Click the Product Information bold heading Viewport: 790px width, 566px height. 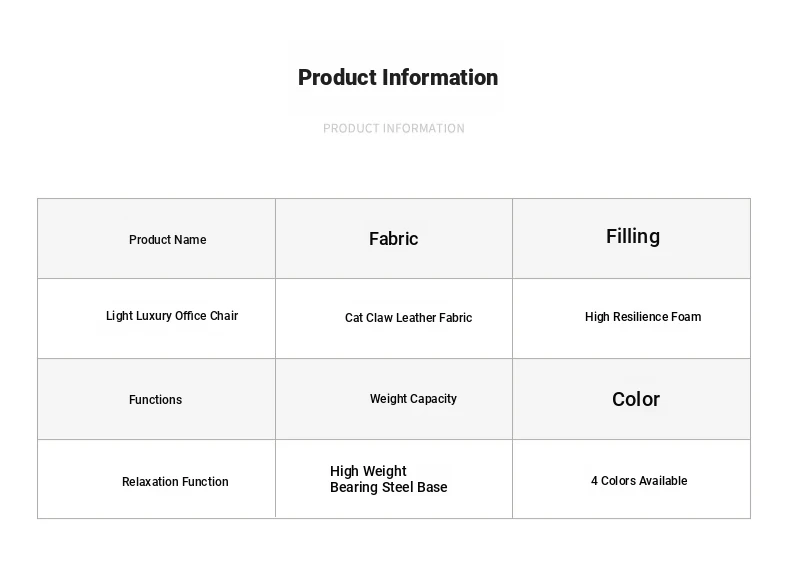pyautogui.click(x=398, y=78)
